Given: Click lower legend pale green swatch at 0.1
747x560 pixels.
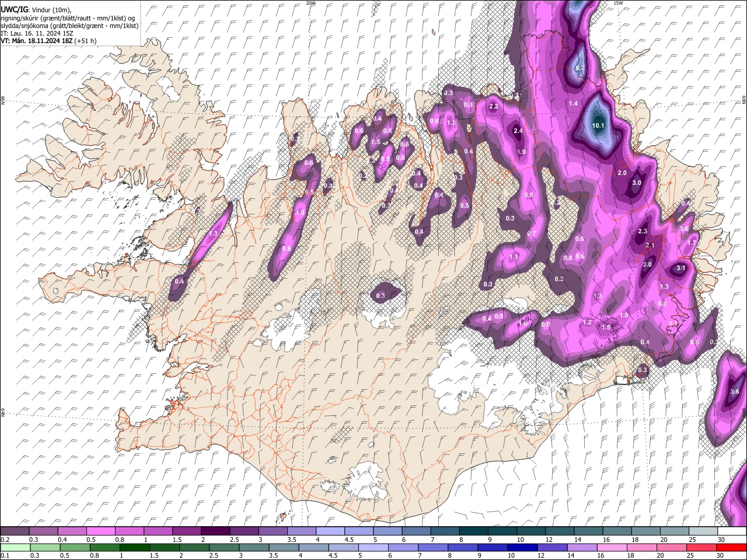Looking at the screenshot, I should [15, 547].
